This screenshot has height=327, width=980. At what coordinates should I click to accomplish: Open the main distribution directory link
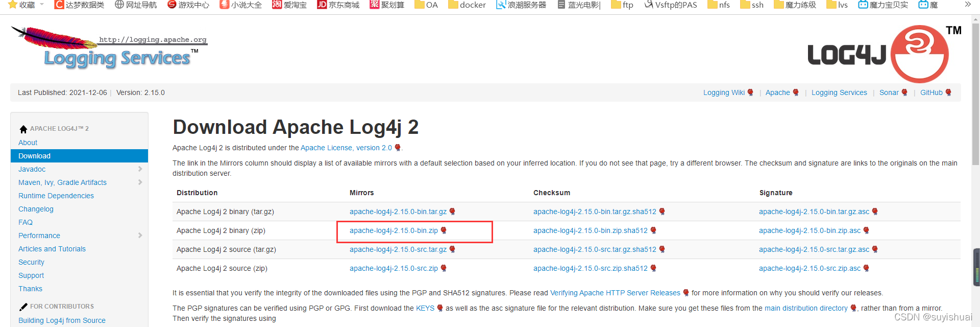click(806, 308)
